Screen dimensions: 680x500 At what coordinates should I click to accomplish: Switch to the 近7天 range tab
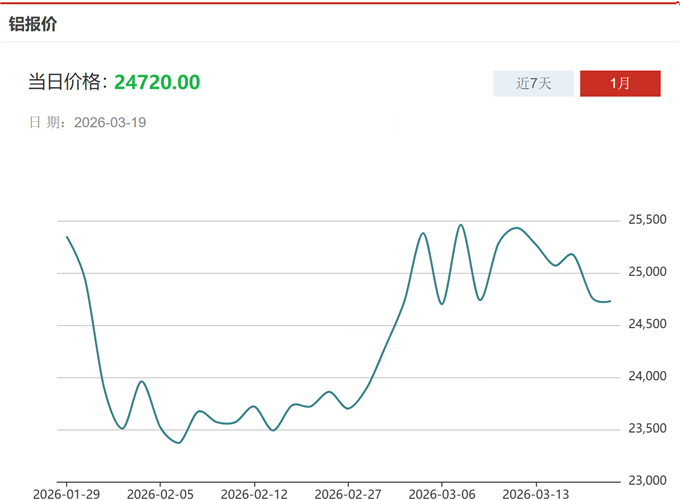click(534, 83)
